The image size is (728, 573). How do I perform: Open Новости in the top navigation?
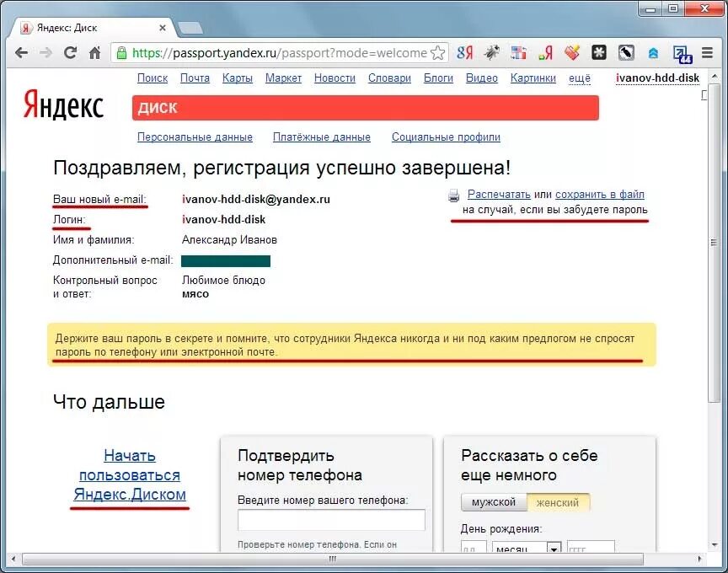click(x=335, y=78)
